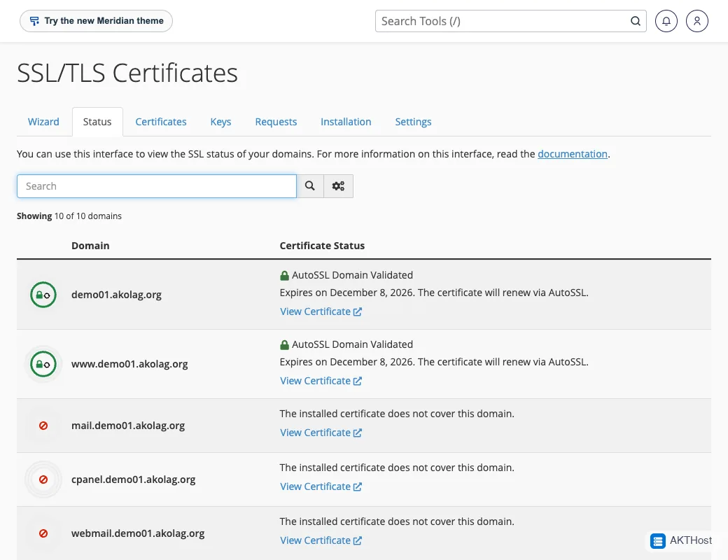
Task: Select the webmail.demo01.akolag.org domain name
Action: click(138, 533)
